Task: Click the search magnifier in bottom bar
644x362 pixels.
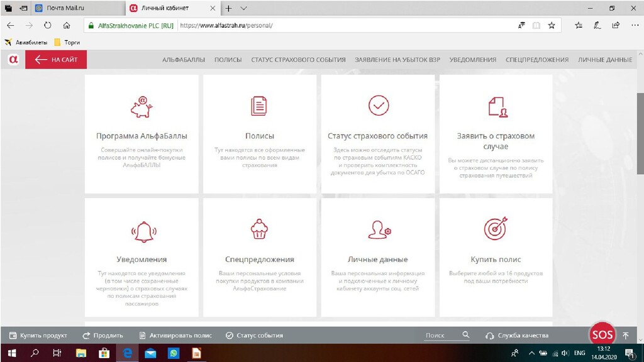Action: [466, 334]
